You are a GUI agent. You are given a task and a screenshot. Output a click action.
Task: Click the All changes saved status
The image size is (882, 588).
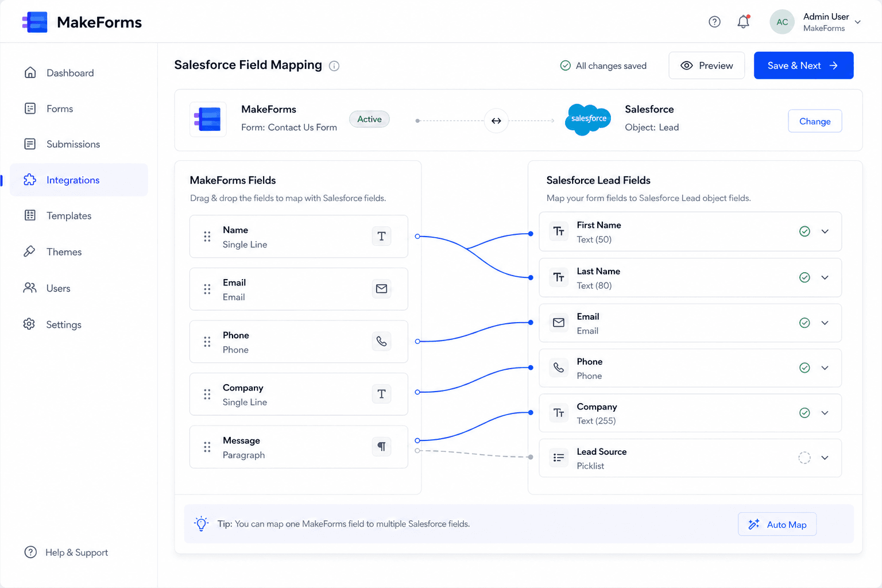(x=603, y=65)
